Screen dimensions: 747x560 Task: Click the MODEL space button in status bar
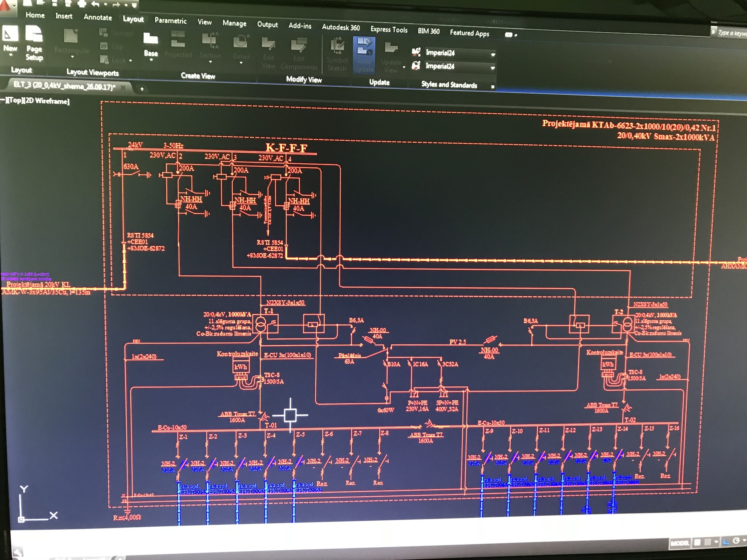tap(680, 543)
